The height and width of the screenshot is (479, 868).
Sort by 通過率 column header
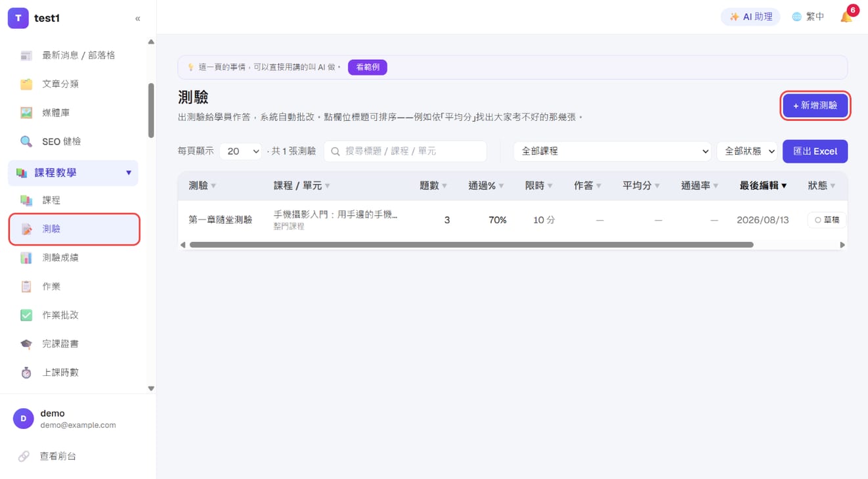[700, 186]
